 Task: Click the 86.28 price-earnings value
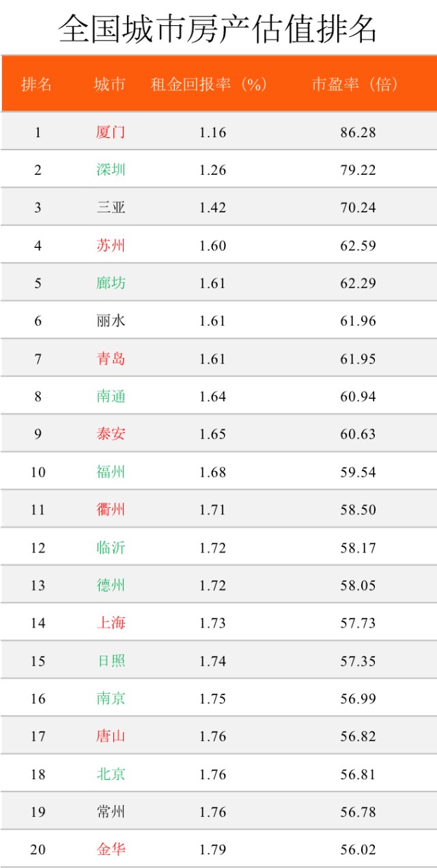point(358,132)
